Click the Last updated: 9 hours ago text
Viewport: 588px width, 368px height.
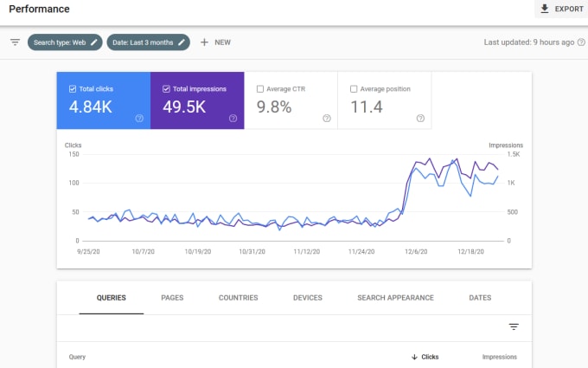(528, 42)
